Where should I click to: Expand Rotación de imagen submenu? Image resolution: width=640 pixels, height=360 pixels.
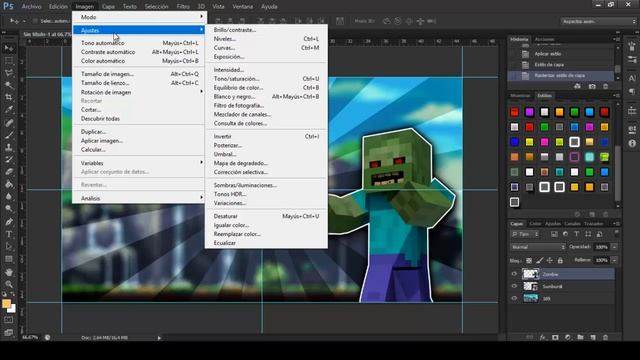pyautogui.click(x=139, y=92)
